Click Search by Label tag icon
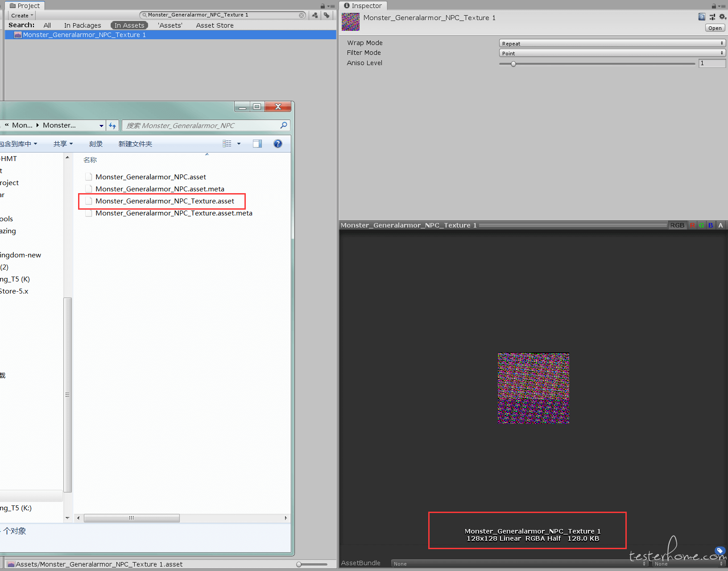This screenshot has width=728, height=571. 327,15
